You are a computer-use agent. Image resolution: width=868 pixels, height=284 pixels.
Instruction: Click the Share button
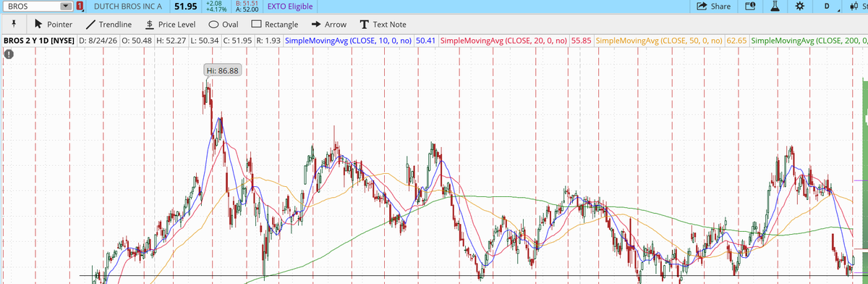[x=713, y=6]
